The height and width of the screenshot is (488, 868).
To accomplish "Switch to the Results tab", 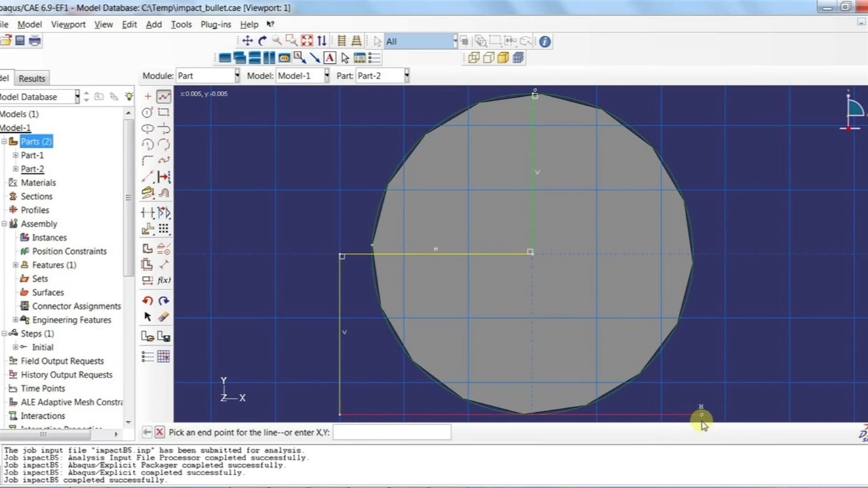I will pyautogui.click(x=31, y=79).
